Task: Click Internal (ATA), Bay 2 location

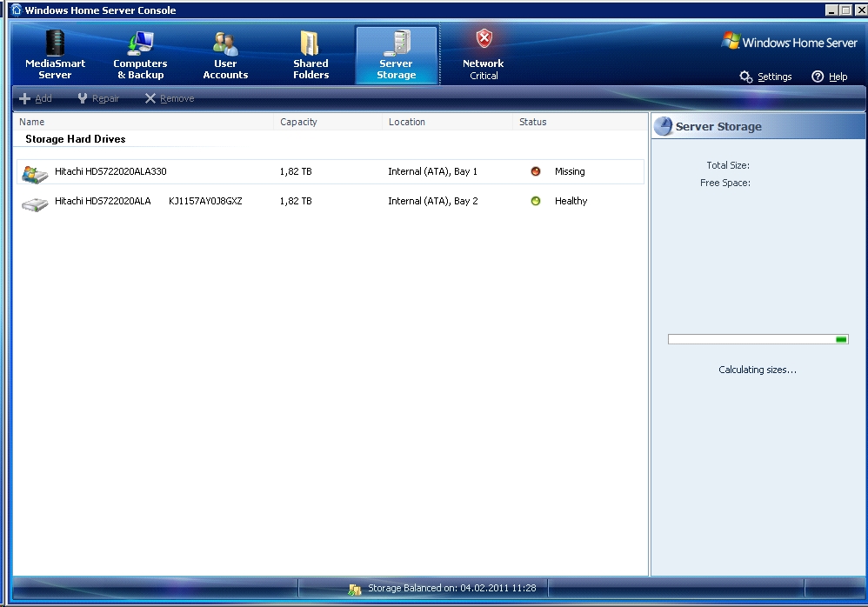Action: point(433,201)
